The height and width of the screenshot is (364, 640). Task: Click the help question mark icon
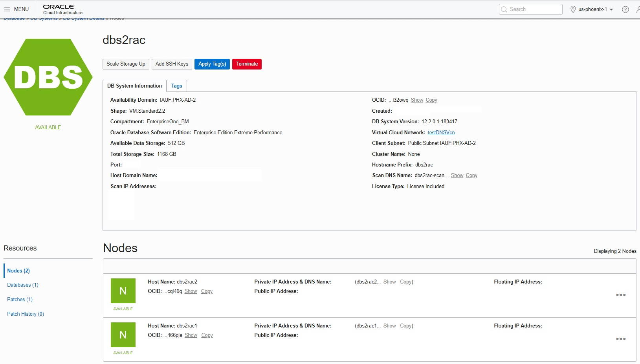625,9
